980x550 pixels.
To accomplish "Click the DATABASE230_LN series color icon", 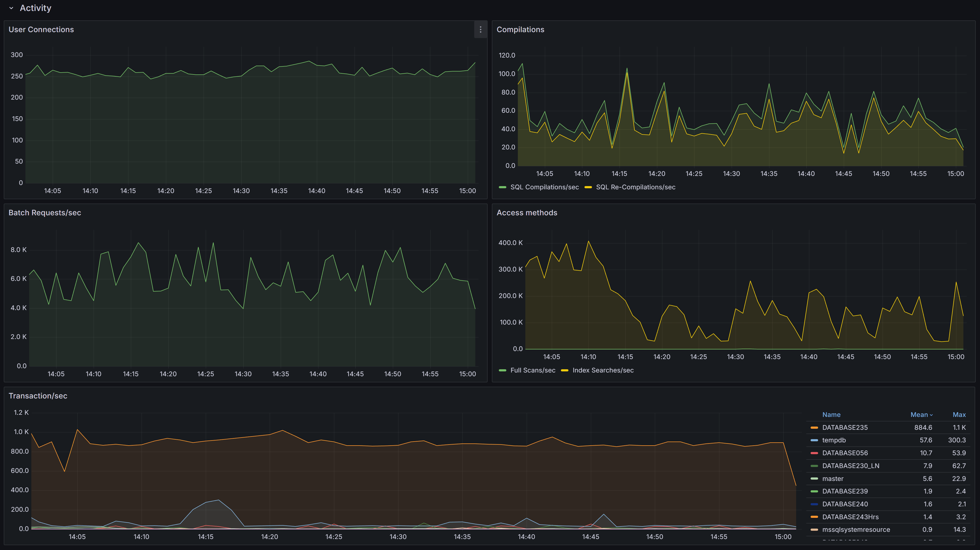I will pyautogui.click(x=814, y=466).
